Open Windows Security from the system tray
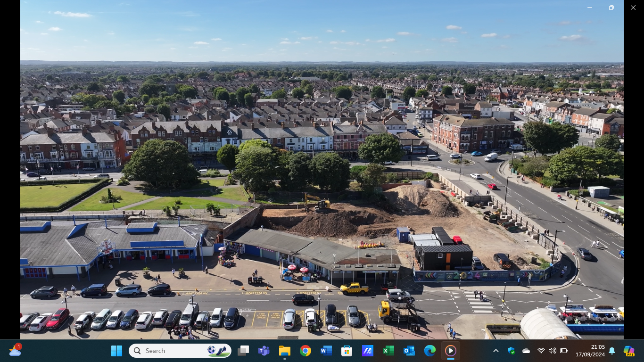The width and height of the screenshot is (644, 362). click(x=511, y=351)
